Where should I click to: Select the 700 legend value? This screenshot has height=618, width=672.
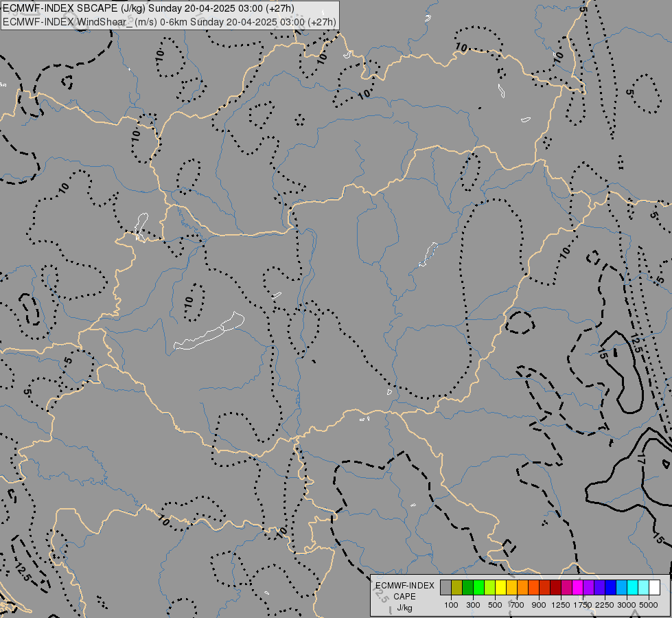(x=518, y=605)
